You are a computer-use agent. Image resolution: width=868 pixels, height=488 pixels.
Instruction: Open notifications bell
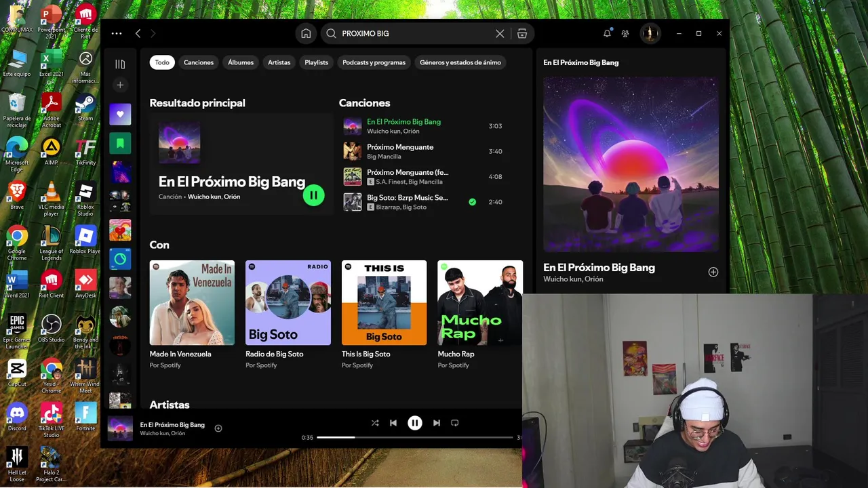(607, 33)
